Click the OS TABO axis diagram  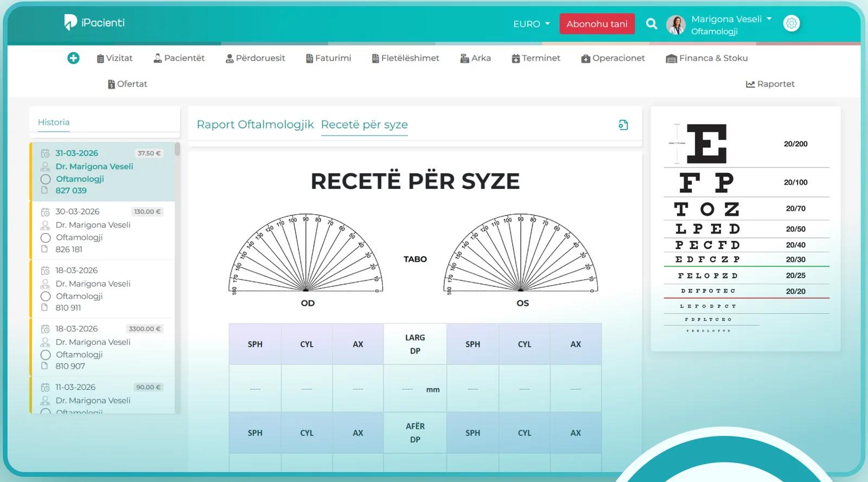[521, 254]
